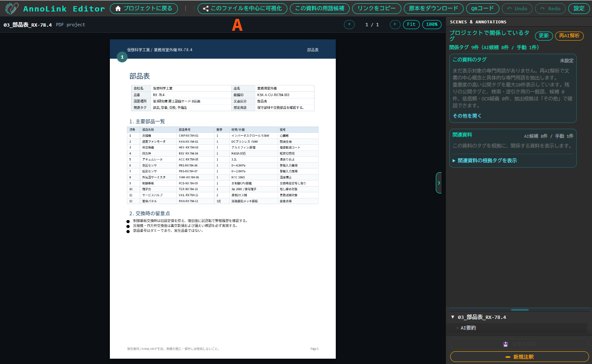The width and height of the screenshot is (592, 364).
Task: Create 新規注釈 annotation
Action: 519,357
